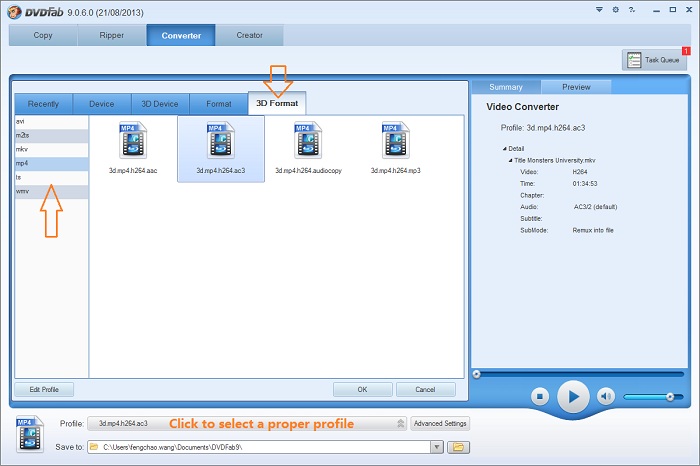The height and width of the screenshot is (466, 700).
Task: Open the Task Queue
Action: (x=654, y=59)
